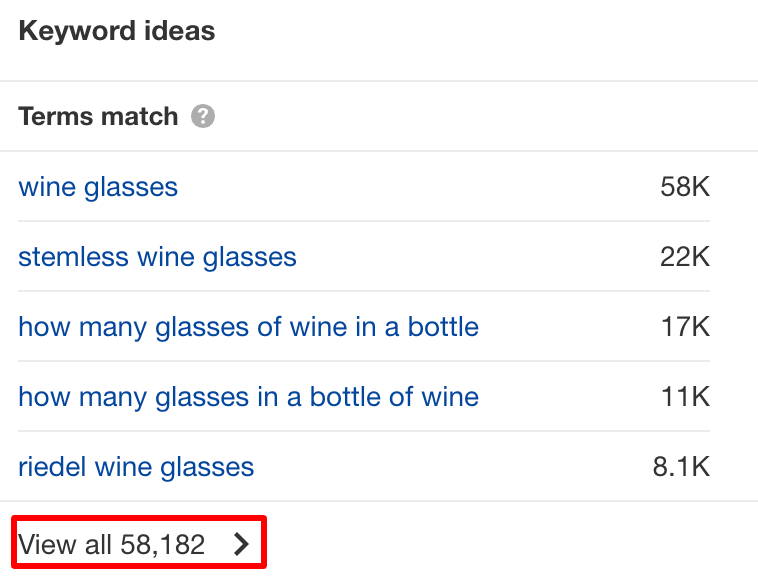Viewport: 758px width, 578px height.
Task: Click the chevron arrow after View all
Action: [241, 544]
